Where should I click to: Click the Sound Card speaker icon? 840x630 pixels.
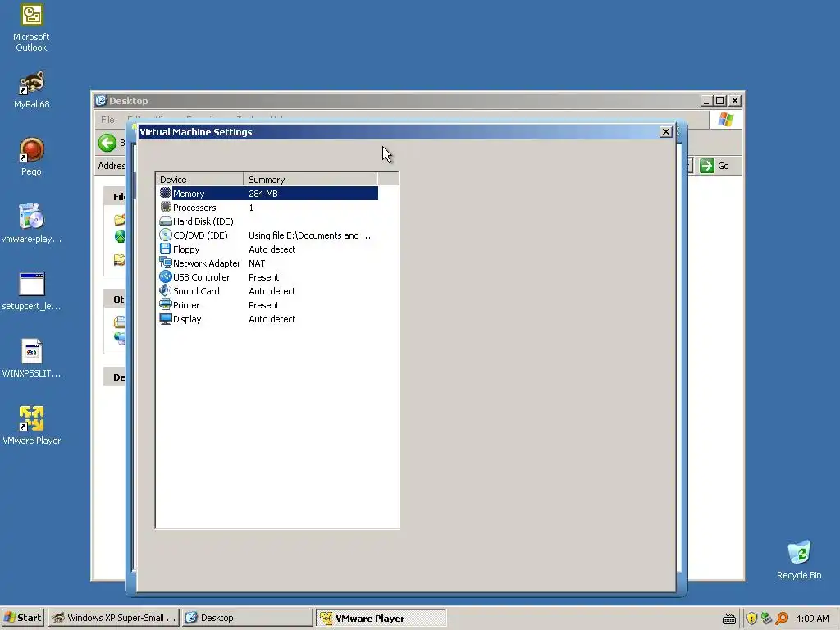point(166,290)
